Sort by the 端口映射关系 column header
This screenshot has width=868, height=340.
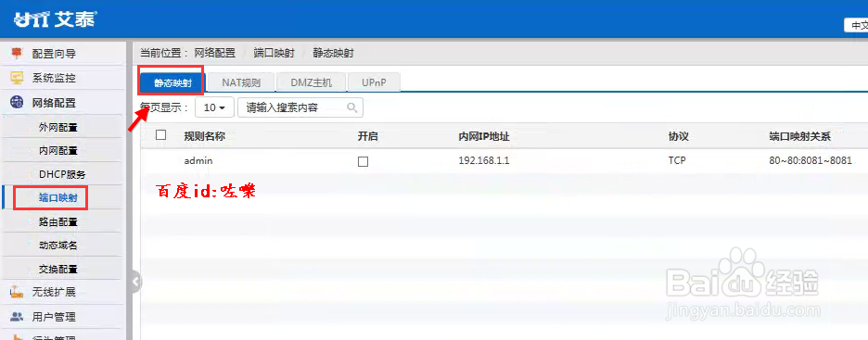[800, 136]
